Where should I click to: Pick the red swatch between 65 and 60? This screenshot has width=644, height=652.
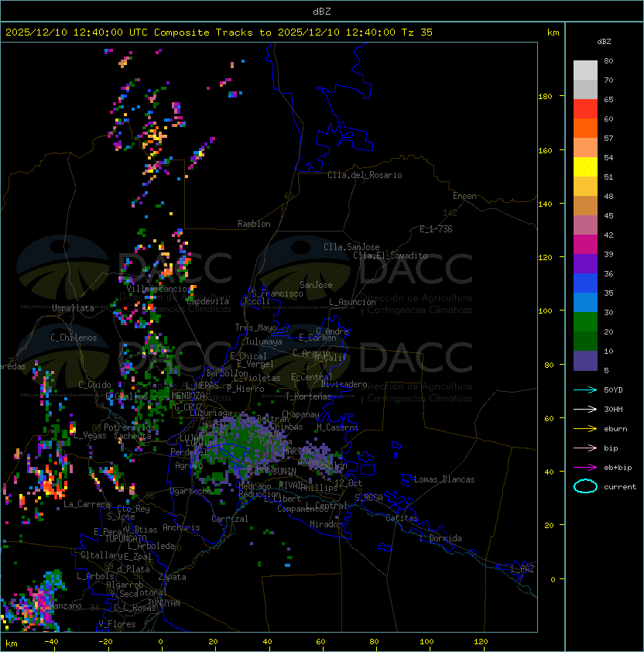click(x=585, y=109)
